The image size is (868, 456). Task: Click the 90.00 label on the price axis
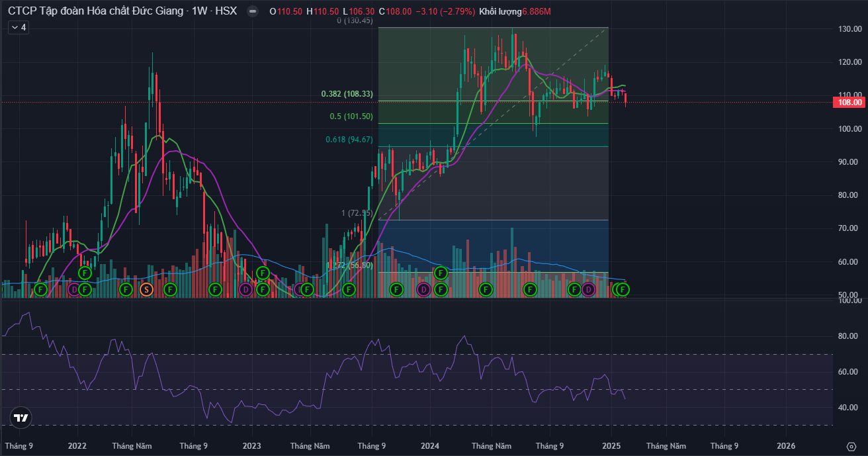tap(849, 162)
